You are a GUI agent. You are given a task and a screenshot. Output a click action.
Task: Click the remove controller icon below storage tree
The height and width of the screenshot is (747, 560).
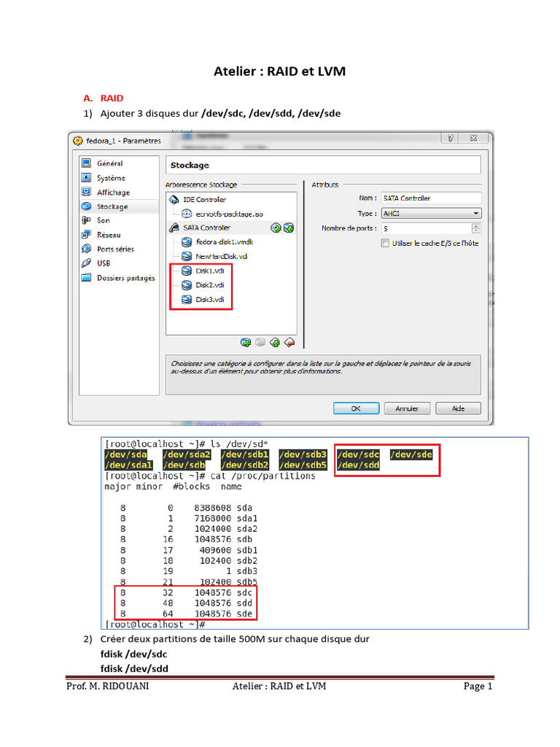(289, 343)
